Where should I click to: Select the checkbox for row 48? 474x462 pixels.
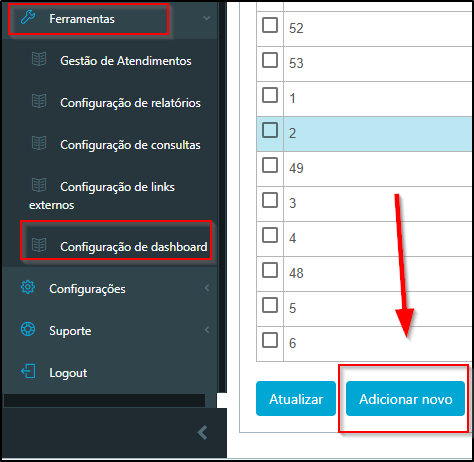click(270, 270)
